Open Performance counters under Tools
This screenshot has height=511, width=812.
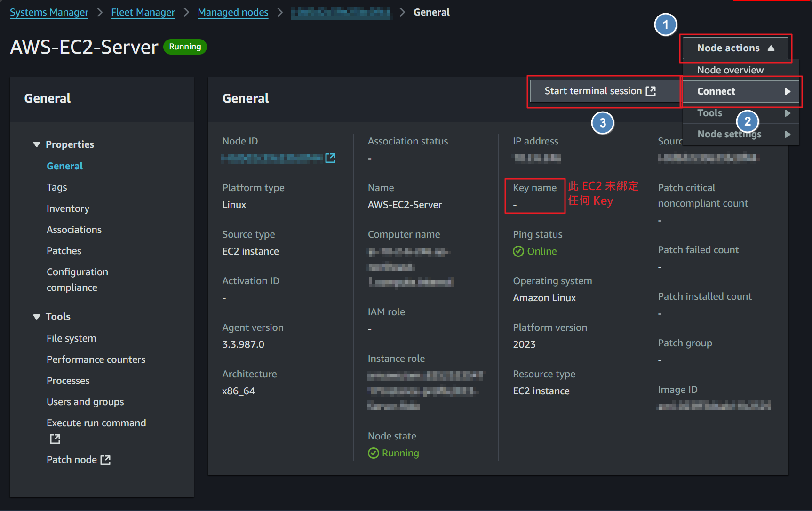[x=96, y=359]
